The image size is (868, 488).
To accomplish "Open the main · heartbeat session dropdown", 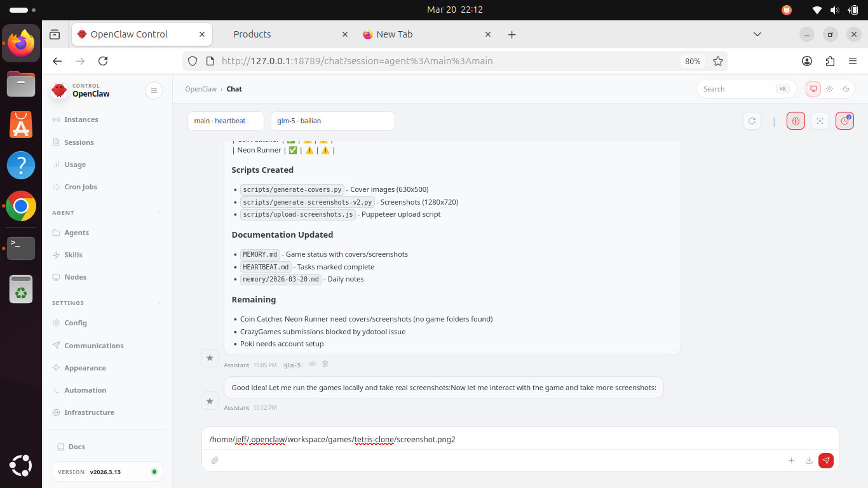I will pyautogui.click(x=226, y=121).
